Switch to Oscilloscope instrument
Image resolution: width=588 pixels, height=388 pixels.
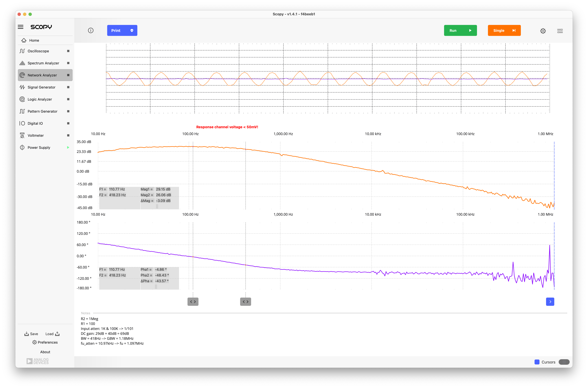click(x=45, y=51)
